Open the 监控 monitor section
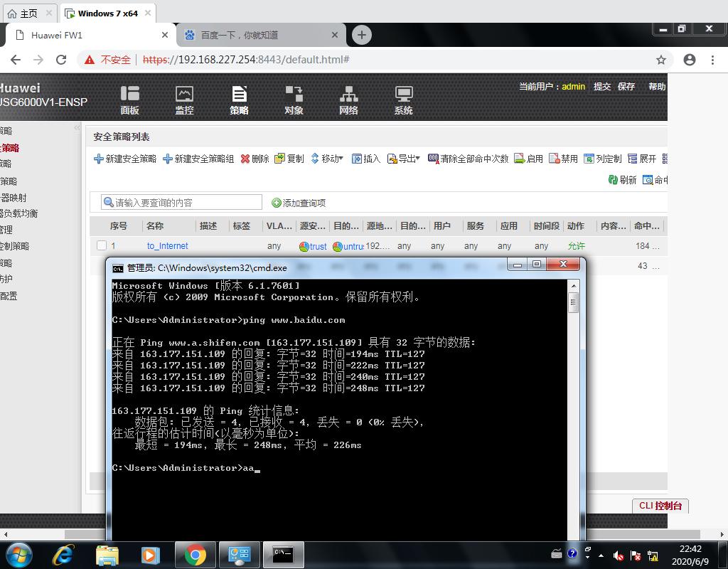Image resolution: width=728 pixels, height=569 pixels. [184, 100]
